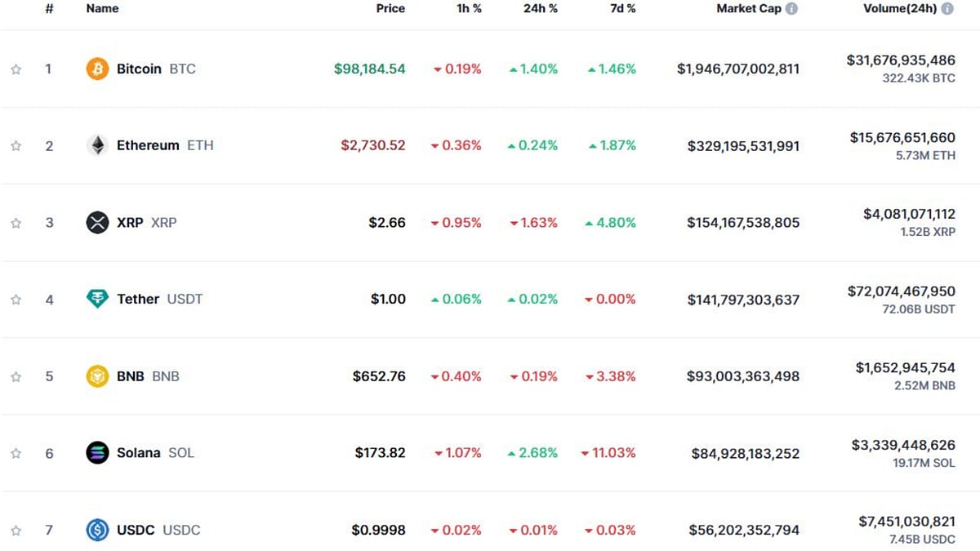Viewport: 980px width, 551px height.
Task: Toggle the watchlist star for Ethereum
Action: [x=15, y=145]
